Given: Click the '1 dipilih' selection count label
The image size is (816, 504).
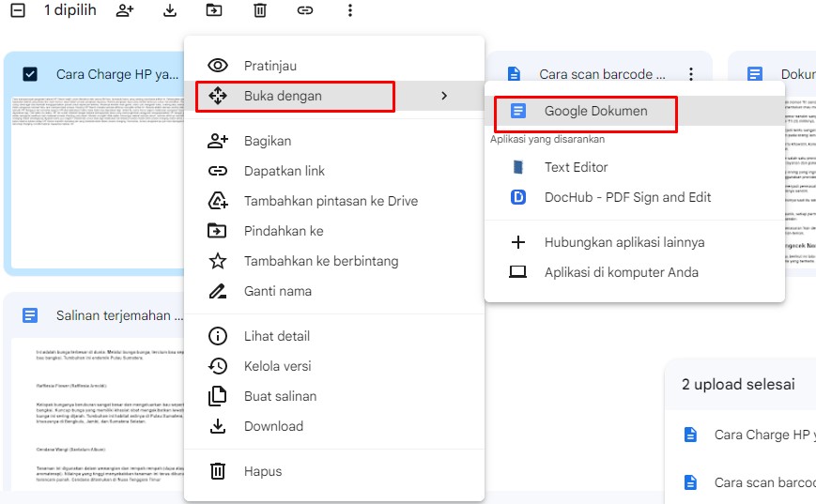Looking at the screenshot, I should [x=70, y=10].
